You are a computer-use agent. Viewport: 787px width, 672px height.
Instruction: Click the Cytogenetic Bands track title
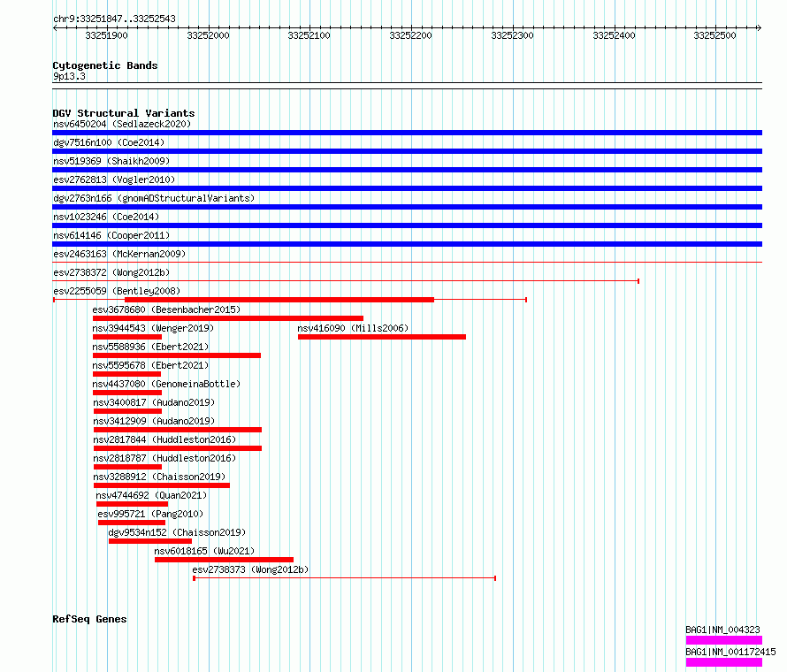tap(105, 65)
